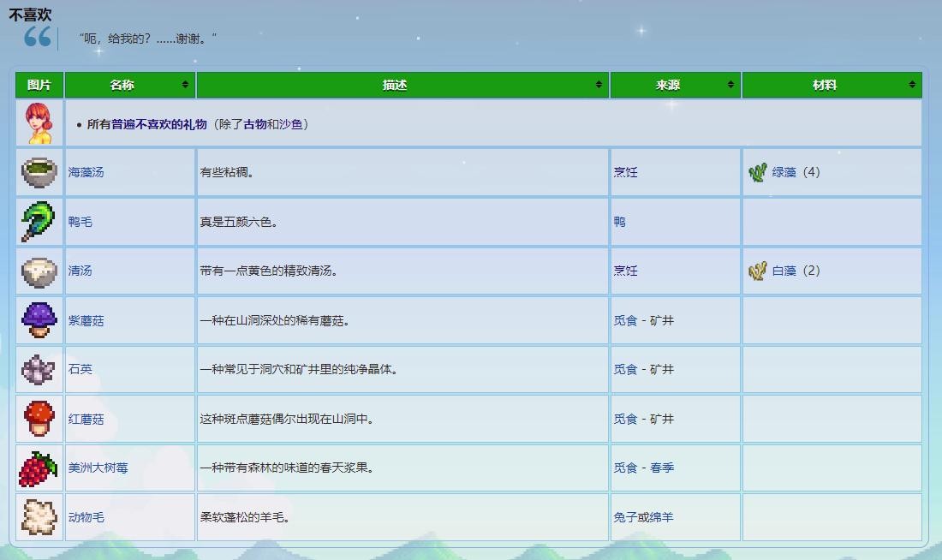Image resolution: width=942 pixels, height=560 pixels.
Task: Click the Seaweed Soup (海藻汤) bowl icon
Action: coord(39,172)
